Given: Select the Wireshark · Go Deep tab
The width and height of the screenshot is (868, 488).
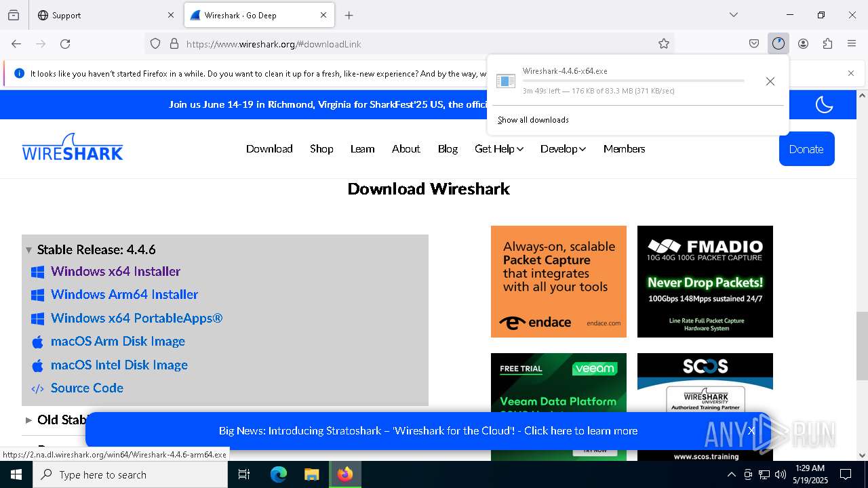Looking at the screenshot, I should click(x=258, y=15).
